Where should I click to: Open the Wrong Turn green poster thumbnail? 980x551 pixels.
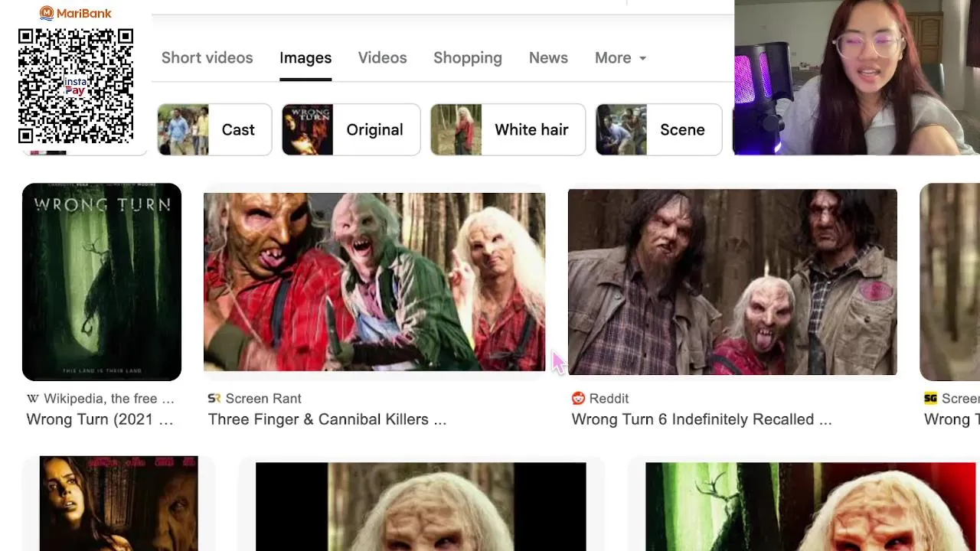[102, 282]
